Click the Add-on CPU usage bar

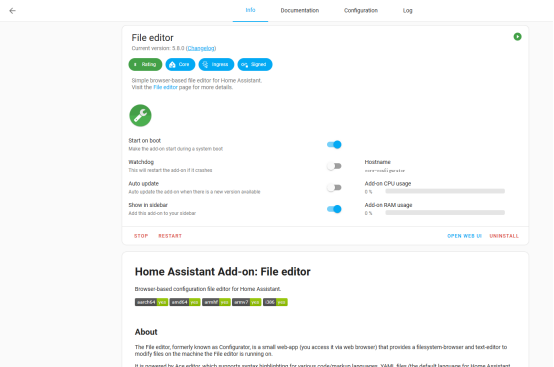tap(445, 191)
